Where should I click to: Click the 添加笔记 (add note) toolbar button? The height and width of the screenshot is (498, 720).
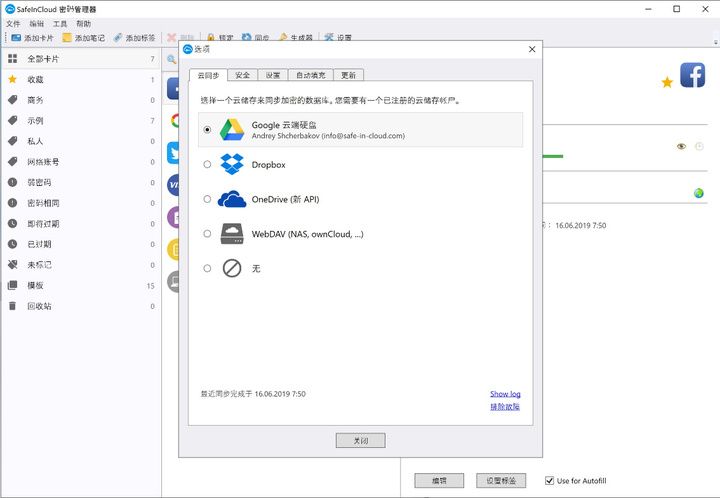click(x=84, y=38)
